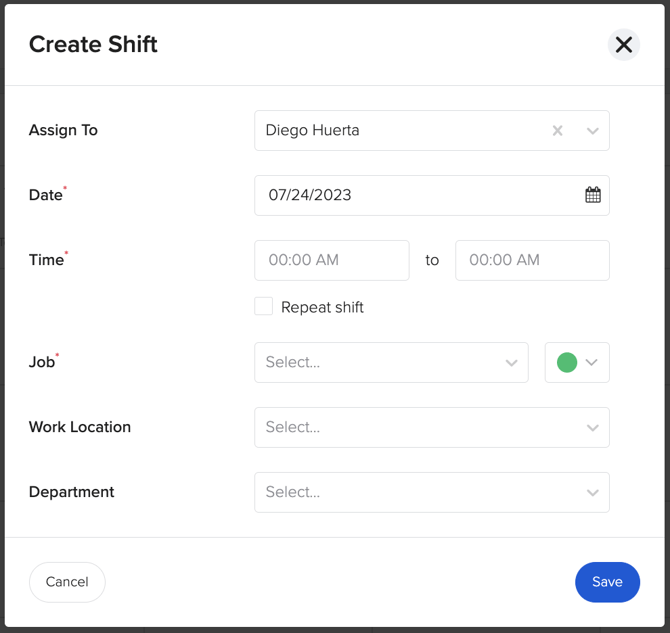The height and width of the screenshot is (633, 670).
Task: Focus the shift start time field
Action: 331,260
